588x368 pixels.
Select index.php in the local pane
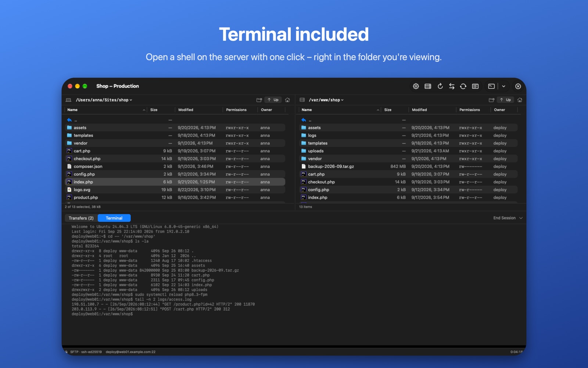(175, 182)
